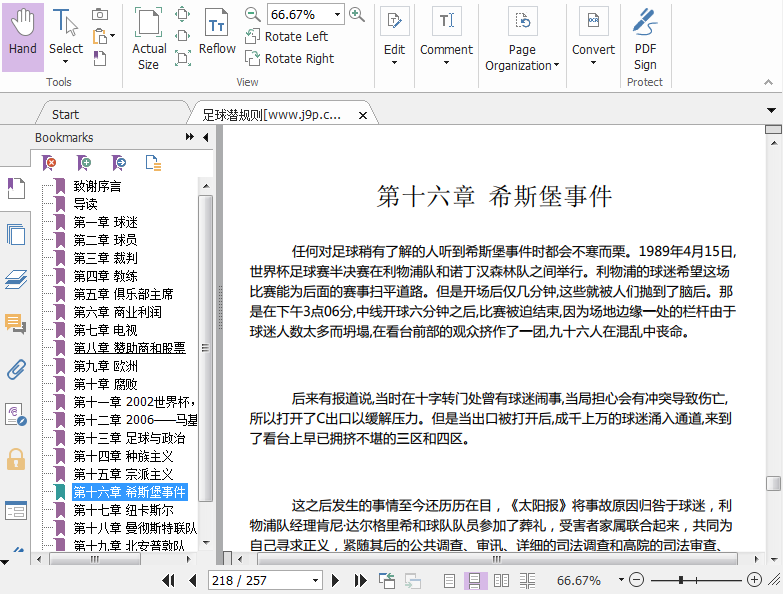
Task: Click the Delete Bookmark icon
Action: 49,163
